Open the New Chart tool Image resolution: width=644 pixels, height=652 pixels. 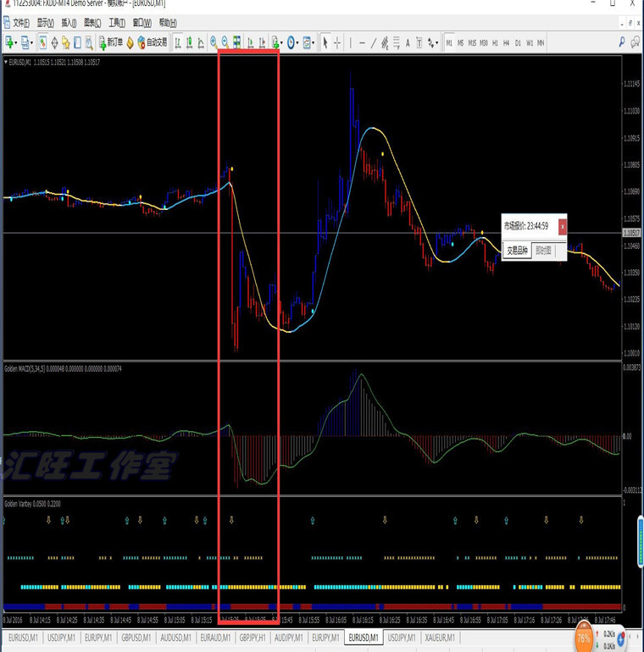pos(8,42)
